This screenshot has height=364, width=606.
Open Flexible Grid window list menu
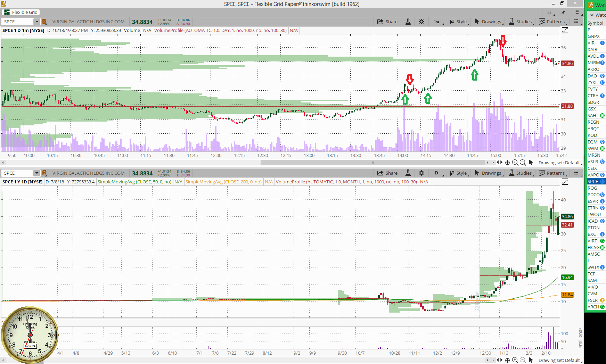tap(577, 12)
